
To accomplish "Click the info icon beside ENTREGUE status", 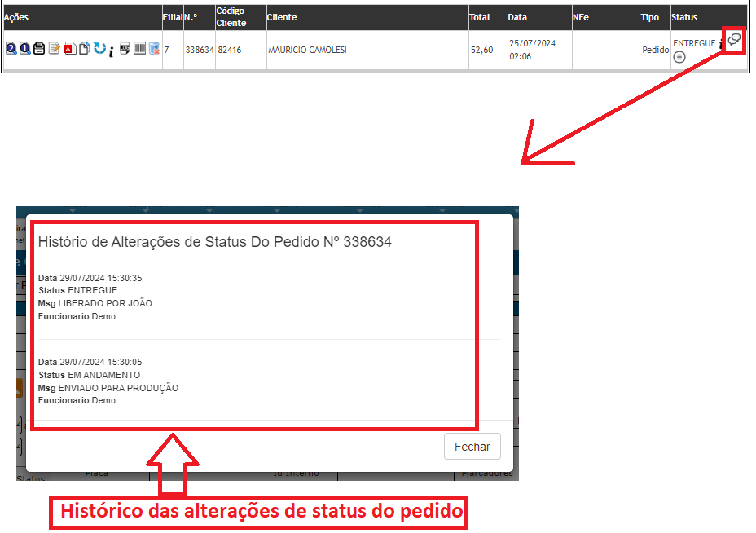I will 720,44.
